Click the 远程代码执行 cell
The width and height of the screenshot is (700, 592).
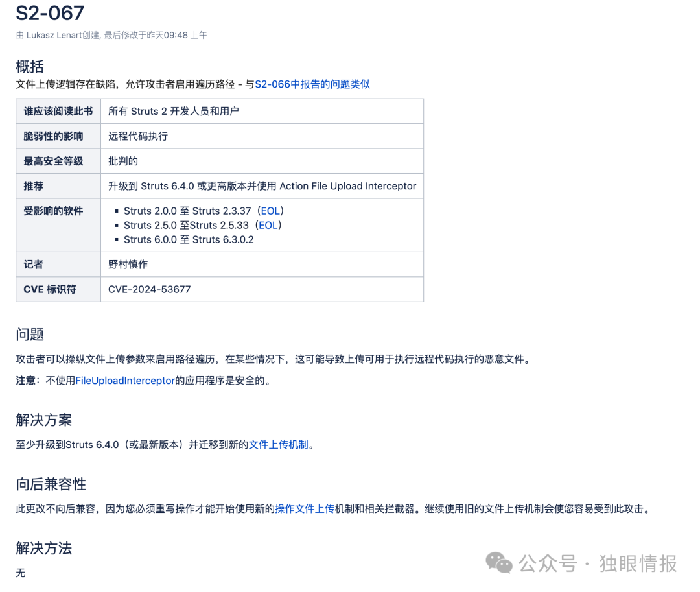click(262, 136)
